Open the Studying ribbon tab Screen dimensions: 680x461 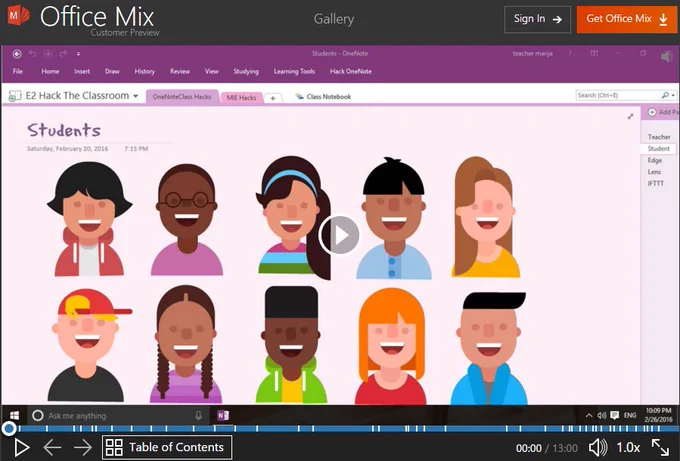[x=246, y=72]
